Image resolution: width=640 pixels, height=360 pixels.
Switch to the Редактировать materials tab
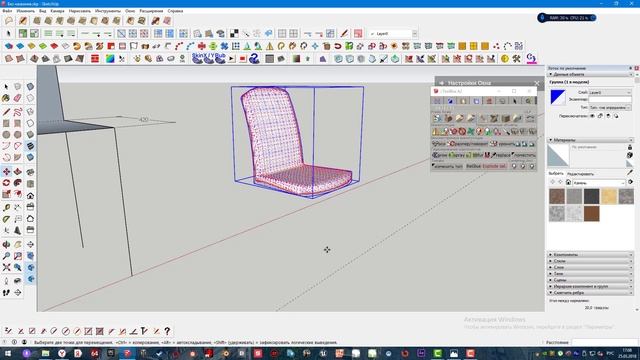click(x=580, y=174)
